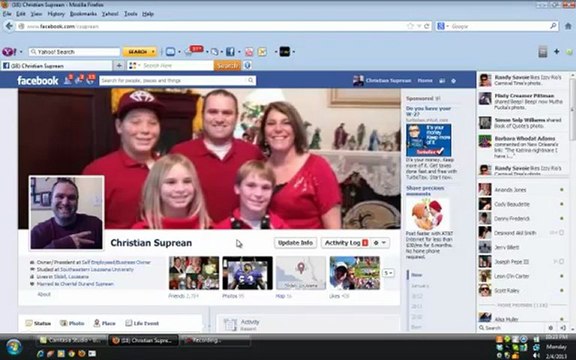Open Christian Suprean profile link in header
576x360 pixels.
382,80
